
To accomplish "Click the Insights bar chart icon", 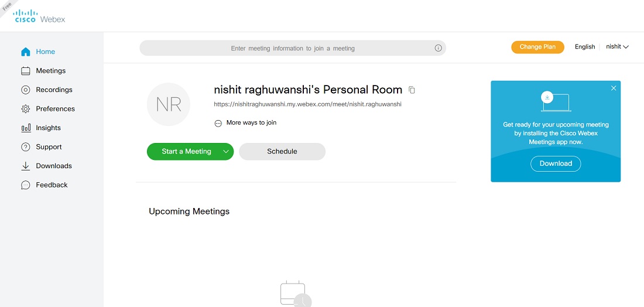I will [x=26, y=128].
